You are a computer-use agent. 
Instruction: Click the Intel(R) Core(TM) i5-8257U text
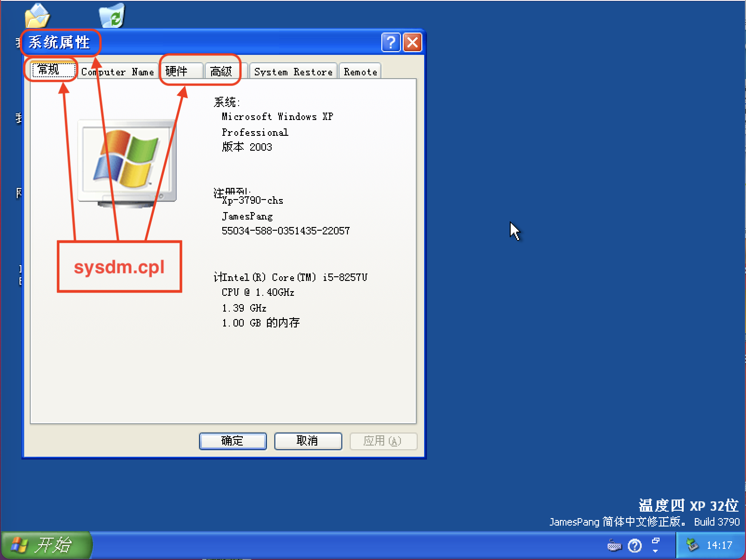point(294,277)
